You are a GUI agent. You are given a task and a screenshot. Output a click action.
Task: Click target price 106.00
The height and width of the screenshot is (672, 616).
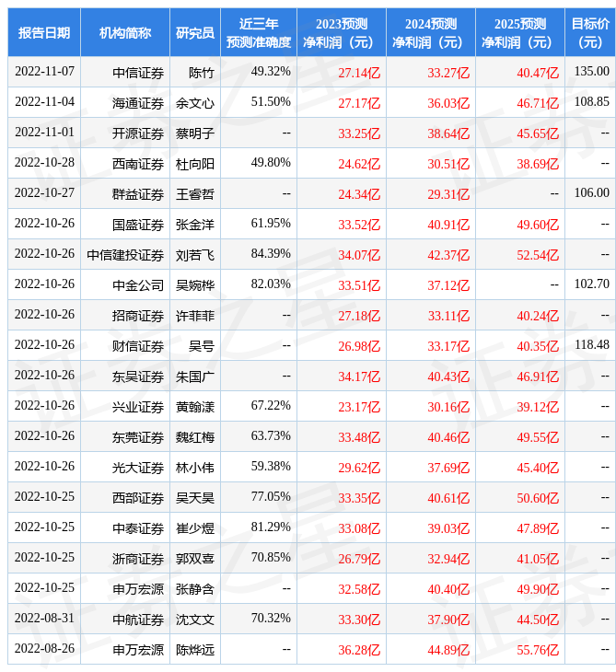click(591, 193)
